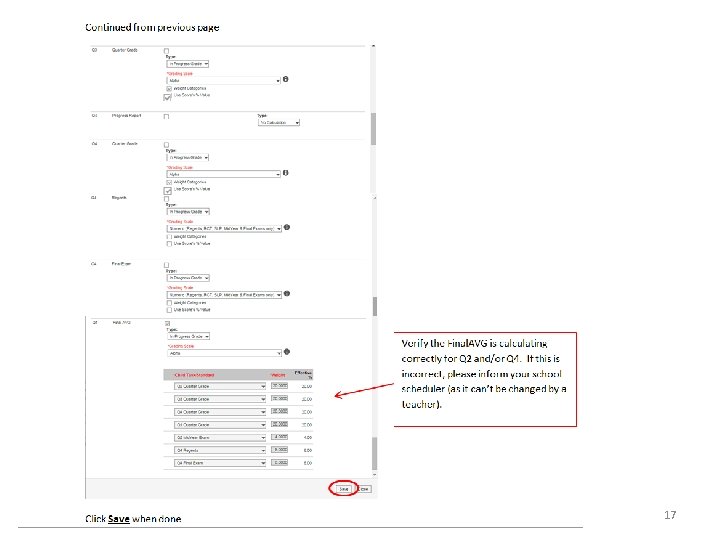Click the Close button next to Save
The image size is (720, 540).
365,489
